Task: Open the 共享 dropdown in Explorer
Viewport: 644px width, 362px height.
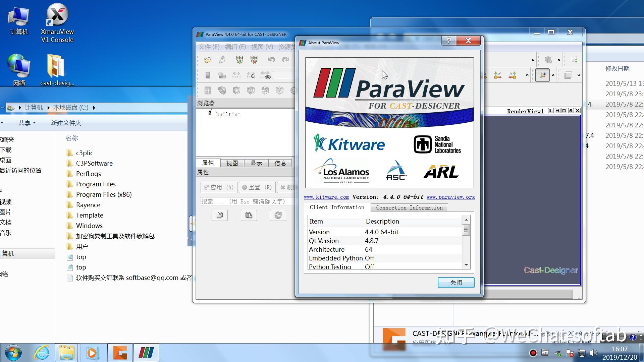Action: [27, 123]
